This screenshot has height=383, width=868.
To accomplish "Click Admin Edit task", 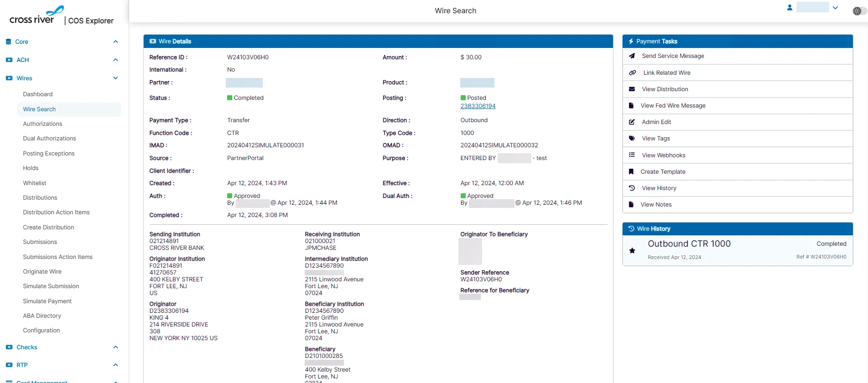I will (x=738, y=122).
